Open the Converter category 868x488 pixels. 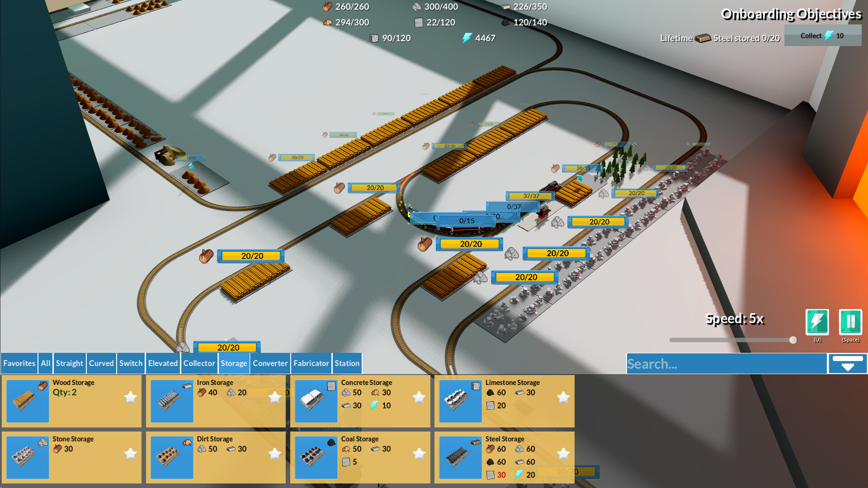[x=270, y=363]
